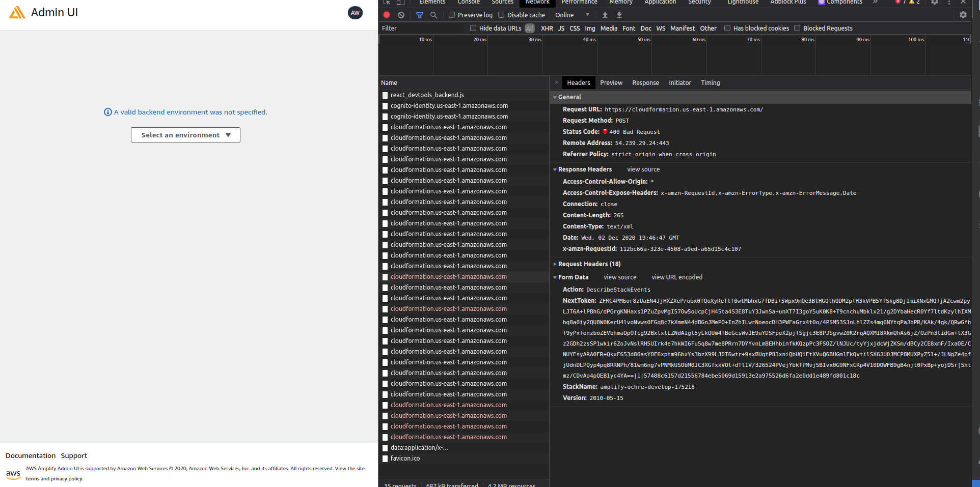This screenshot has height=487, width=980.
Task: Open the Network settings gear
Action: [963, 15]
